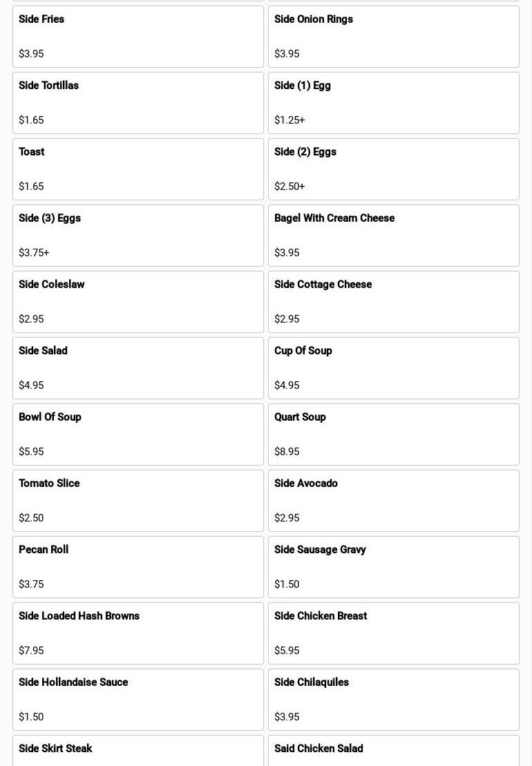Pick the Side Cottage Cheese item
Viewport: 532px width, 766px height.
pyautogui.click(x=393, y=302)
